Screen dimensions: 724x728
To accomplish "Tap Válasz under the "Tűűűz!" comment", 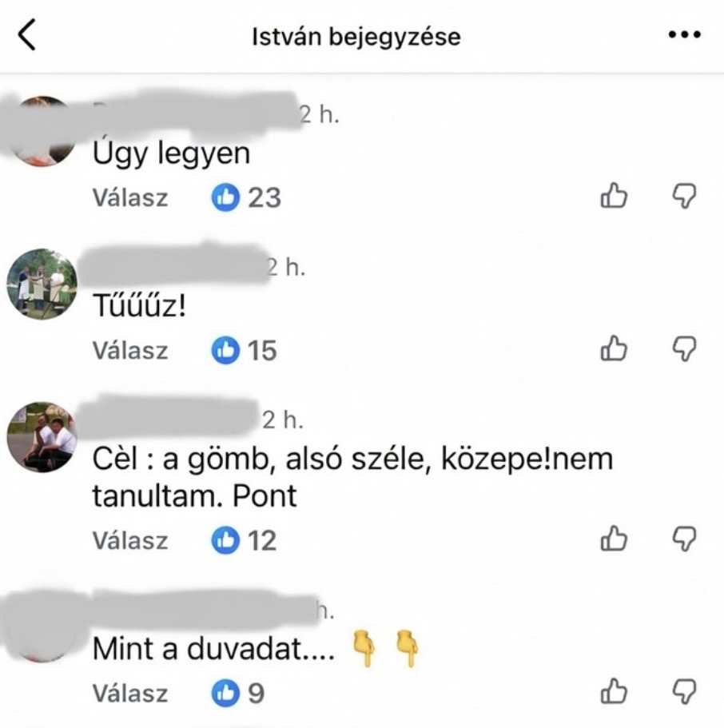I will 130,351.
